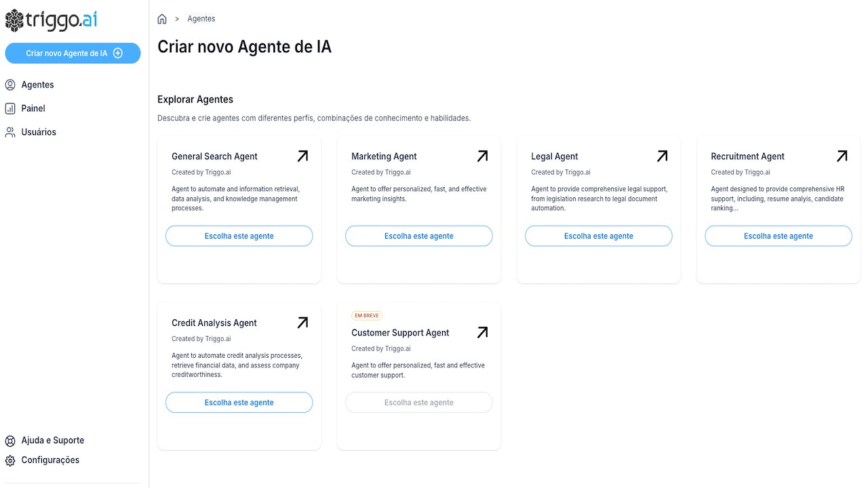Choose the Marketing Agent
This screenshot has height=488, width=868.
[x=419, y=236]
